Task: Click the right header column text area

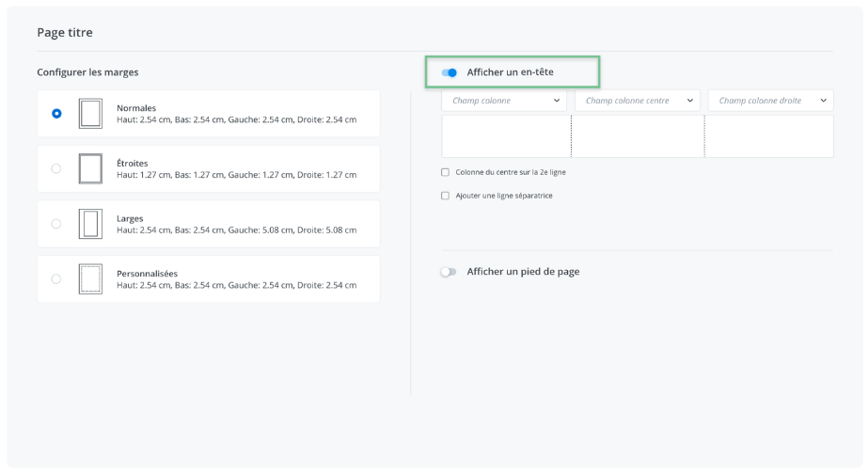Action: point(769,136)
